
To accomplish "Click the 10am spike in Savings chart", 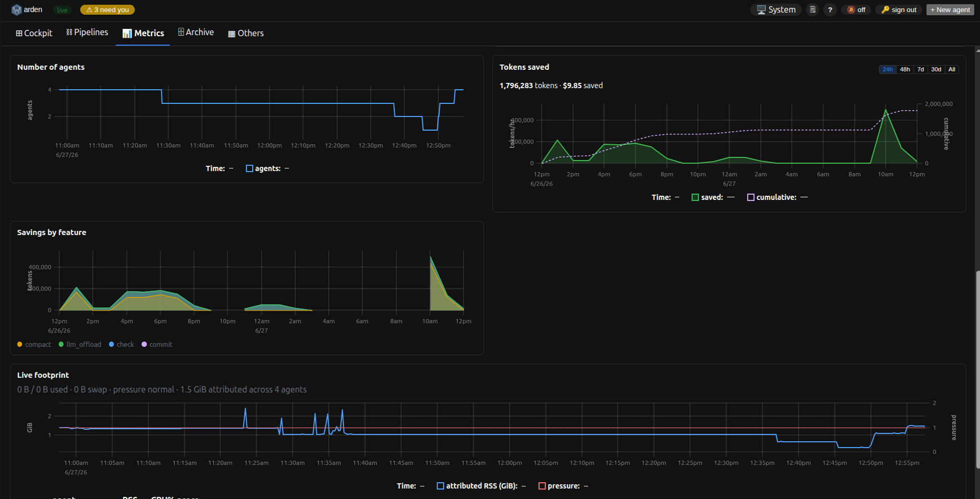I will 430,257.
